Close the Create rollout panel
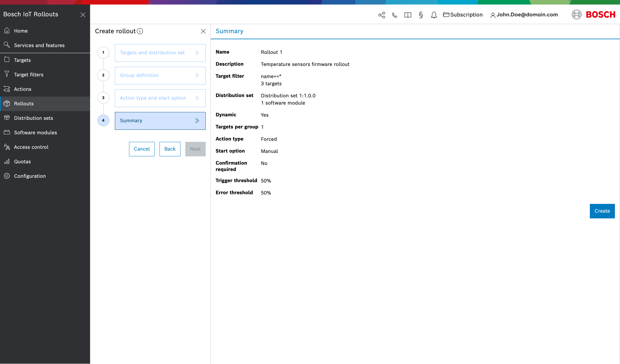The width and height of the screenshot is (620, 364). (x=203, y=31)
